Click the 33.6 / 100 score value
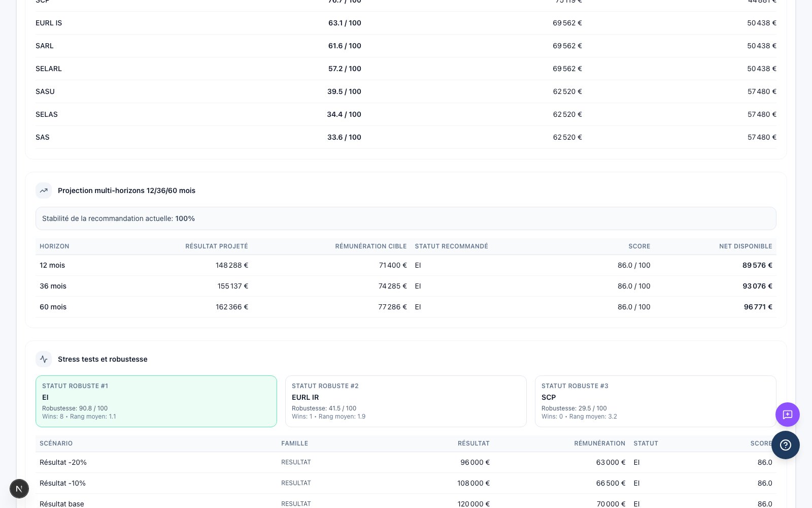 coord(344,137)
